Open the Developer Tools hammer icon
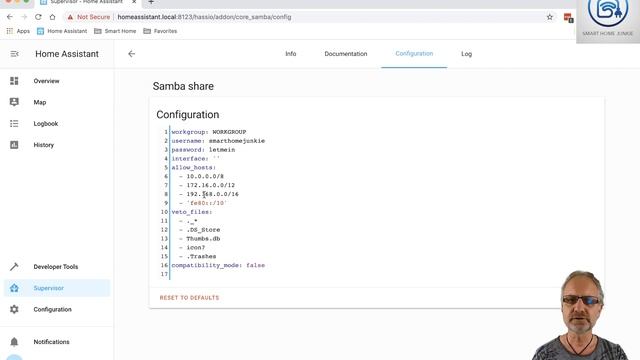The image size is (640, 360). [14, 267]
